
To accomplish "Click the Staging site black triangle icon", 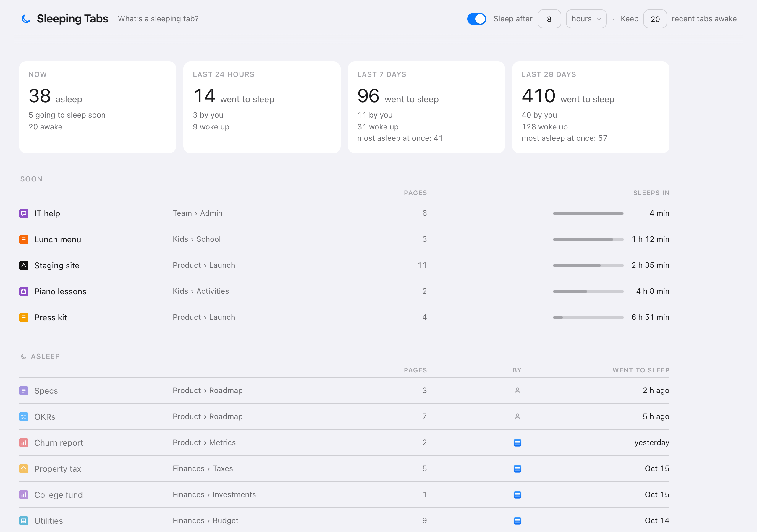I will tap(23, 265).
